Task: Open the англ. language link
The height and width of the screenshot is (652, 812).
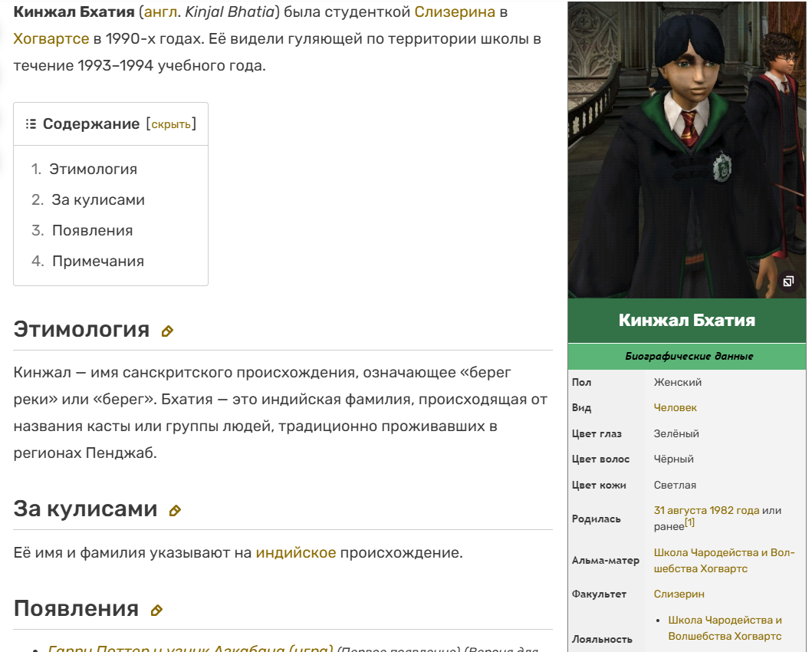Action: [160, 12]
